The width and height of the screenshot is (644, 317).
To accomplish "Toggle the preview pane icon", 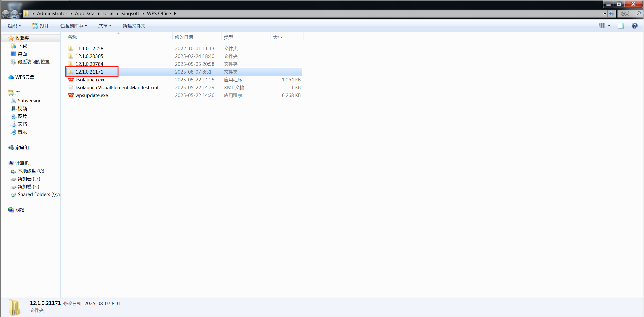I will point(621,26).
